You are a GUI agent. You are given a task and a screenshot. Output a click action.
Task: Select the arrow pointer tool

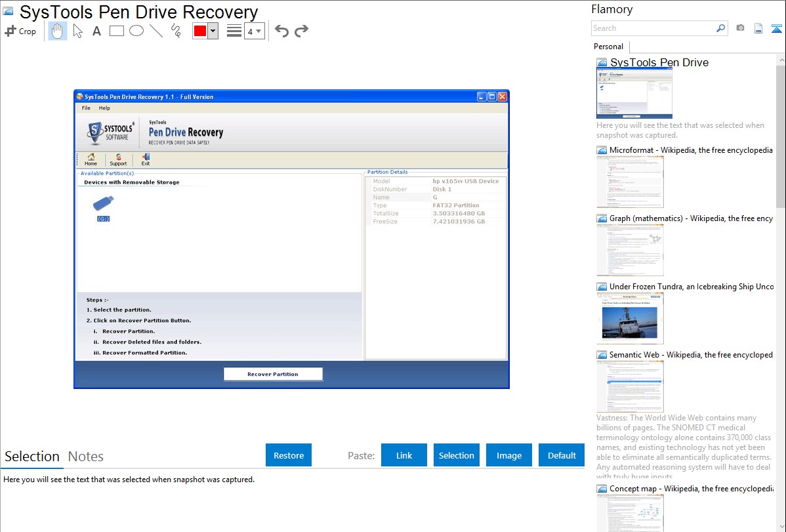click(x=77, y=31)
